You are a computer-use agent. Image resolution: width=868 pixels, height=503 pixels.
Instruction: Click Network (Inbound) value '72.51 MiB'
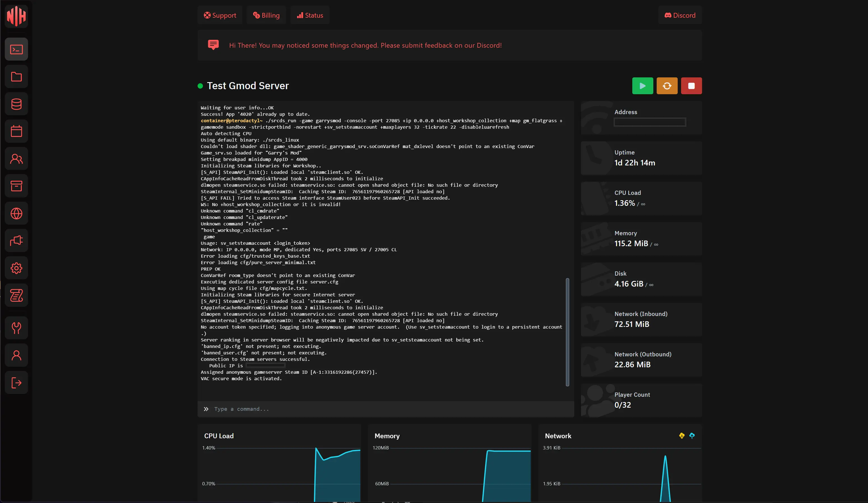pos(632,324)
